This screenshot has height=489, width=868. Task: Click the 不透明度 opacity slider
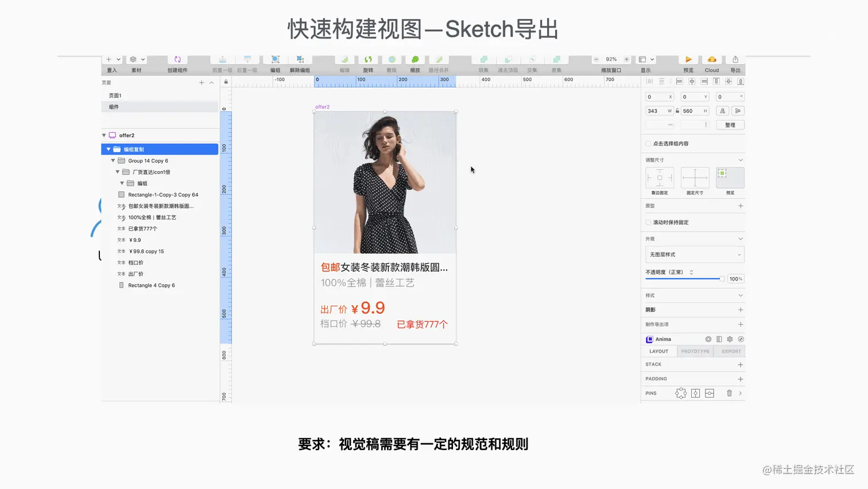[684, 279]
